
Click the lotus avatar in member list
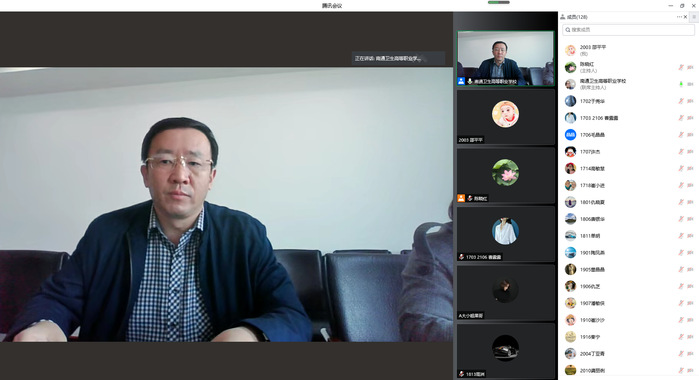[570, 67]
